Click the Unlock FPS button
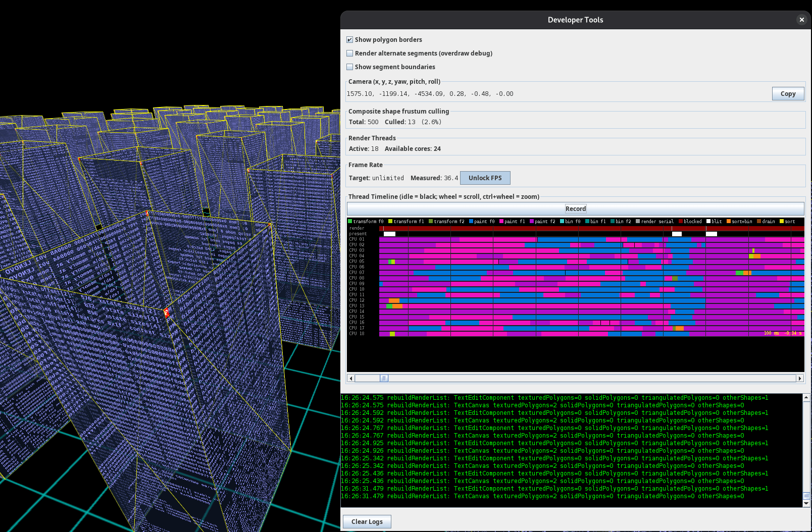 485,178
